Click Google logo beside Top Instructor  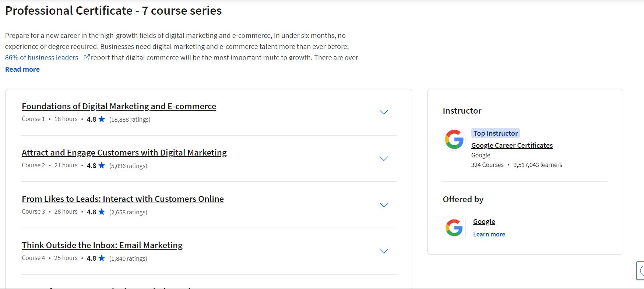tap(454, 139)
